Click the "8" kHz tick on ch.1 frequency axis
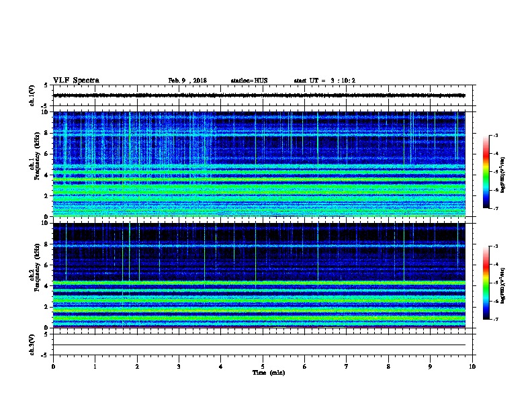 click(x=46, y=133)
